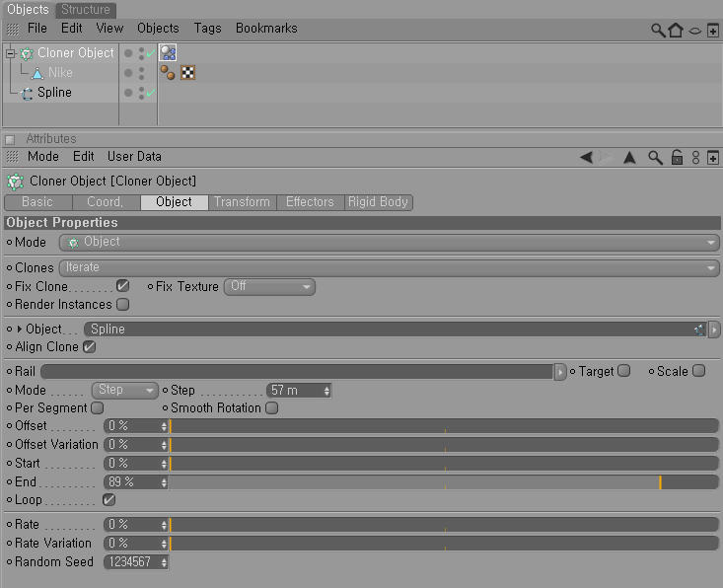Uncheck the Fix Clone checkbox
Viewport: 723px width, 588px height.
[122, 286]
